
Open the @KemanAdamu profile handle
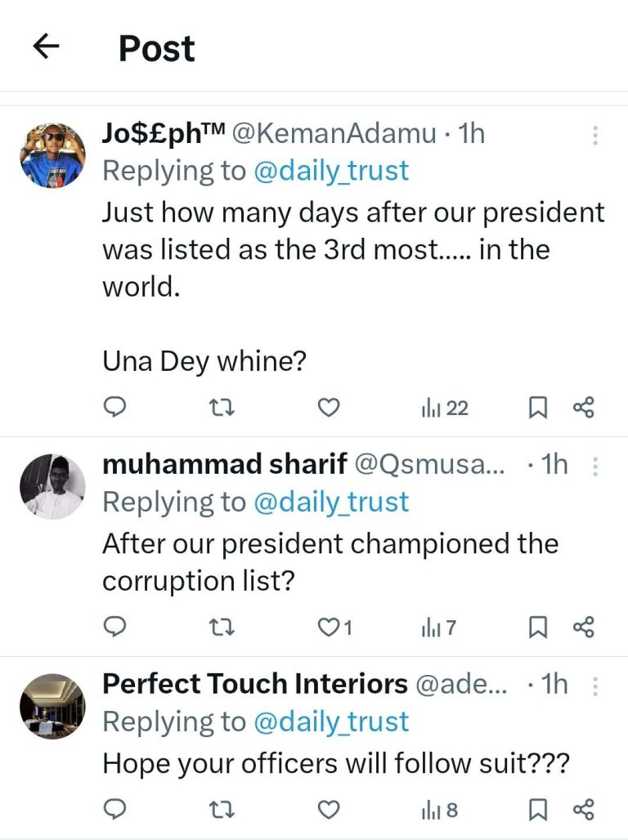coord(334,134)
